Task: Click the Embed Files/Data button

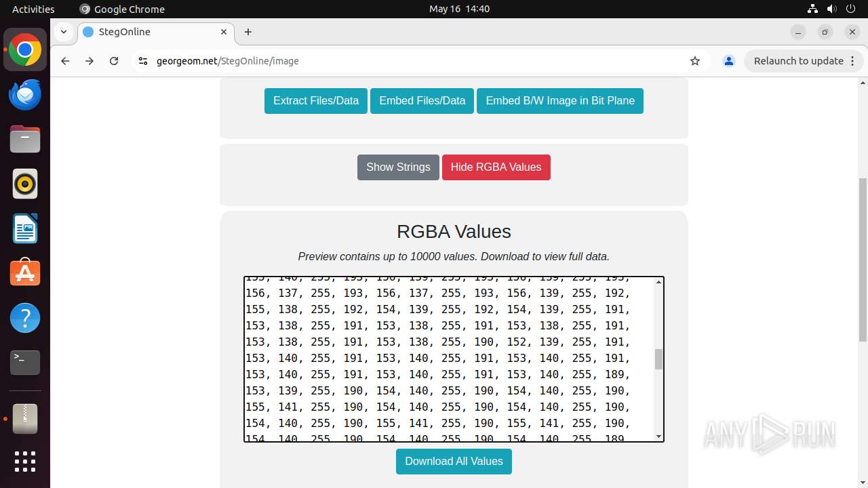Action: coord(422,101)
